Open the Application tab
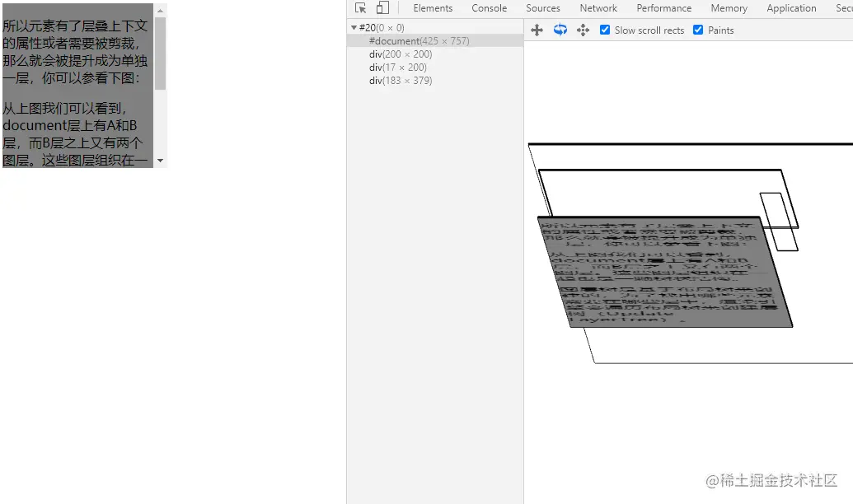 point(791,8)
